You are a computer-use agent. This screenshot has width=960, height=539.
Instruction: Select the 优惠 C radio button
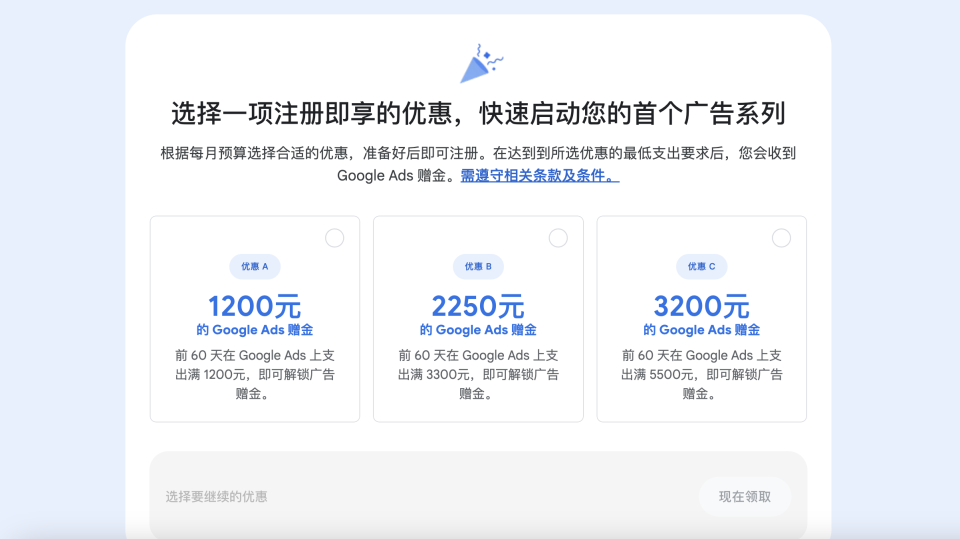click(x=781, y=238)
